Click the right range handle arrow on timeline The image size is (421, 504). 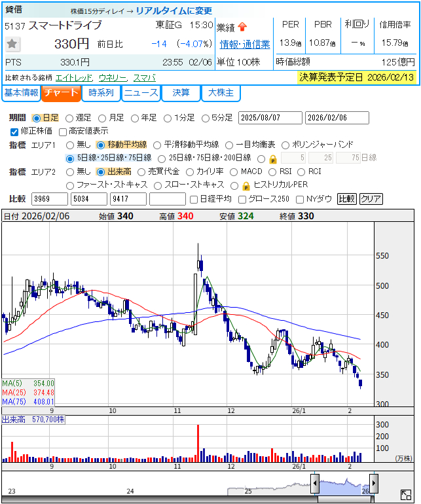(374, 484)
